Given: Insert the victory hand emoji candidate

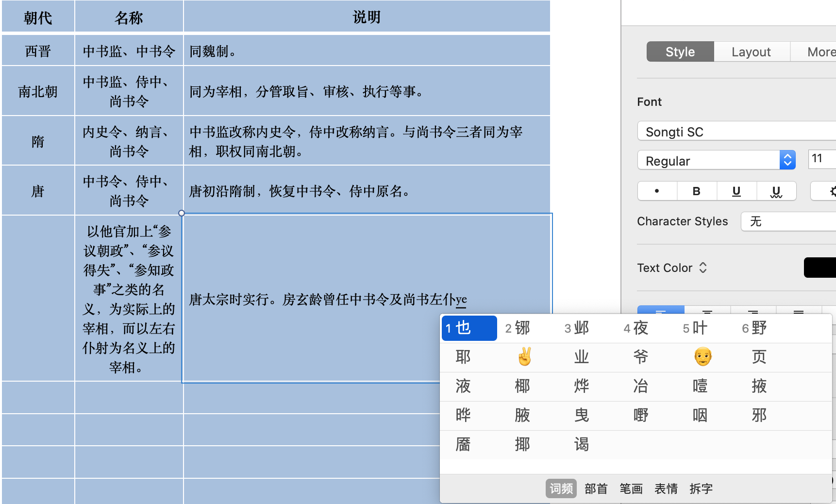Looking at the screenshot, I should 524,357.
